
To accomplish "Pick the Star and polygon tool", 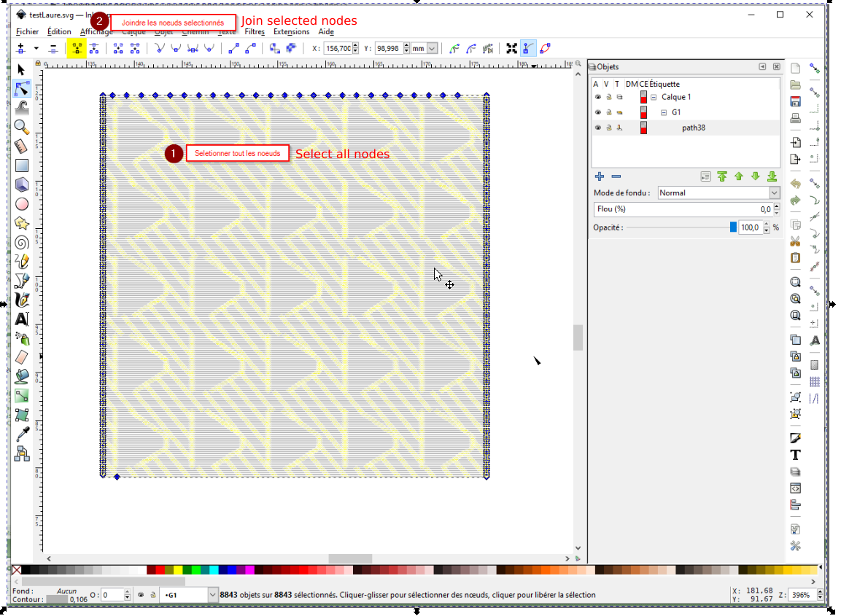I will (22, 223).
